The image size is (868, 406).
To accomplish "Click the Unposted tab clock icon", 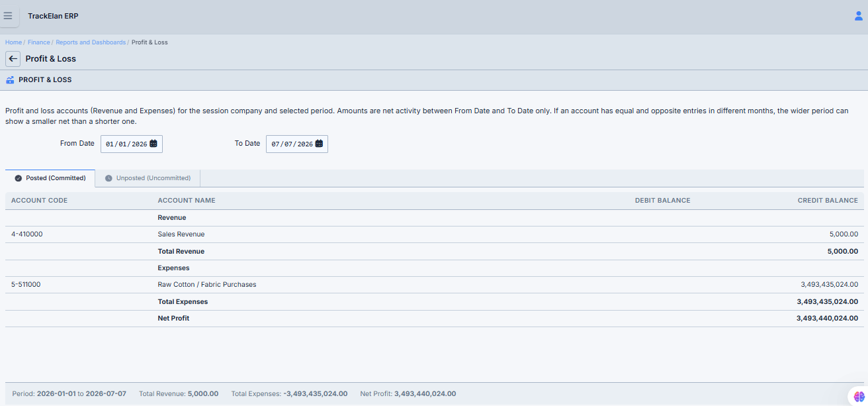I will 108,178.
